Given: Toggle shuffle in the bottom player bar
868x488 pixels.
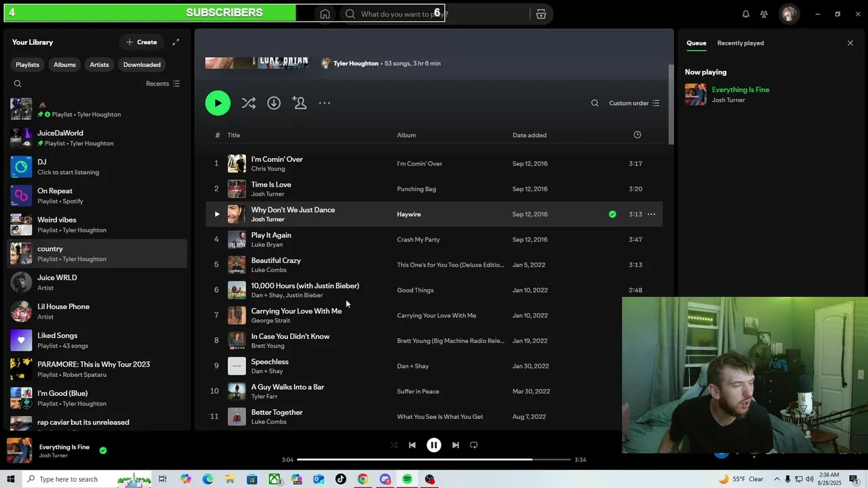Looking at the screenshot, I should (394, 445).
